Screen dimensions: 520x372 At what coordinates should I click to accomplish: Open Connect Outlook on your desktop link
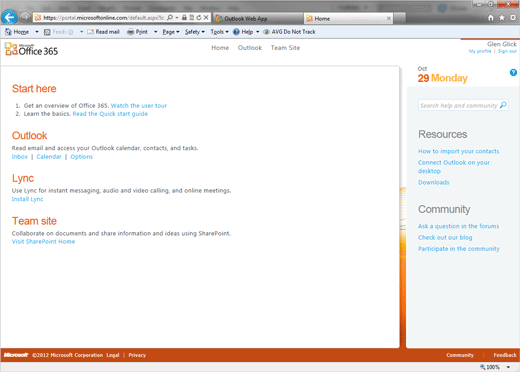click(x=454, y=167)
